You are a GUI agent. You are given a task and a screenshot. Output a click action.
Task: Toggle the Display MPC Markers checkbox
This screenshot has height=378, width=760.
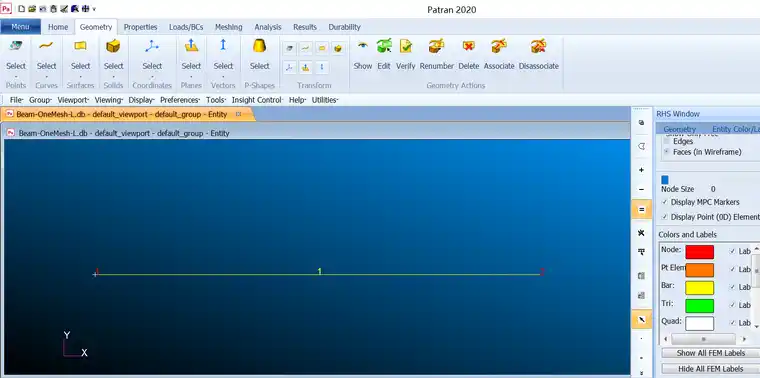coord(665,202)
